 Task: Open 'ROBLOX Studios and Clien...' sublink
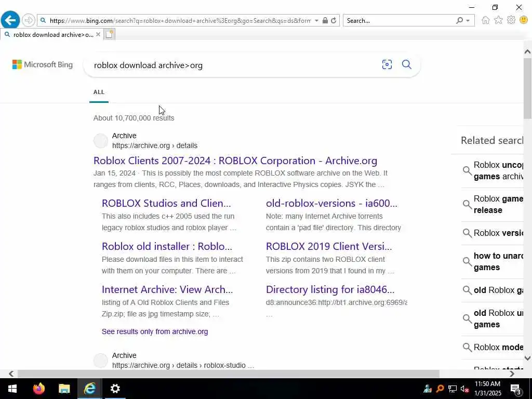click(x=166, y=203)
